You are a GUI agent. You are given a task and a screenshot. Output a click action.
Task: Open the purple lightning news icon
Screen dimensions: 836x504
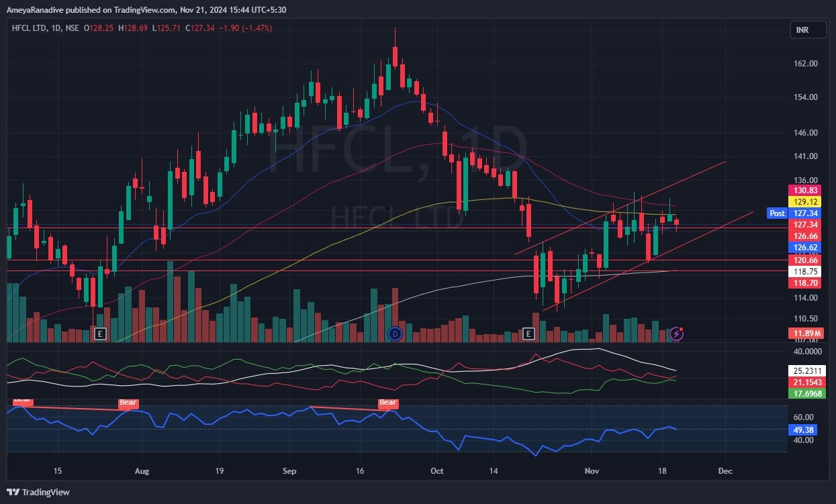coord(677,334)
